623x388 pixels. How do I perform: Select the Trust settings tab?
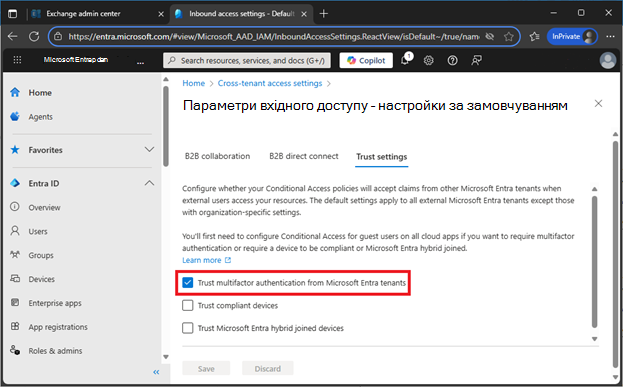381,156
